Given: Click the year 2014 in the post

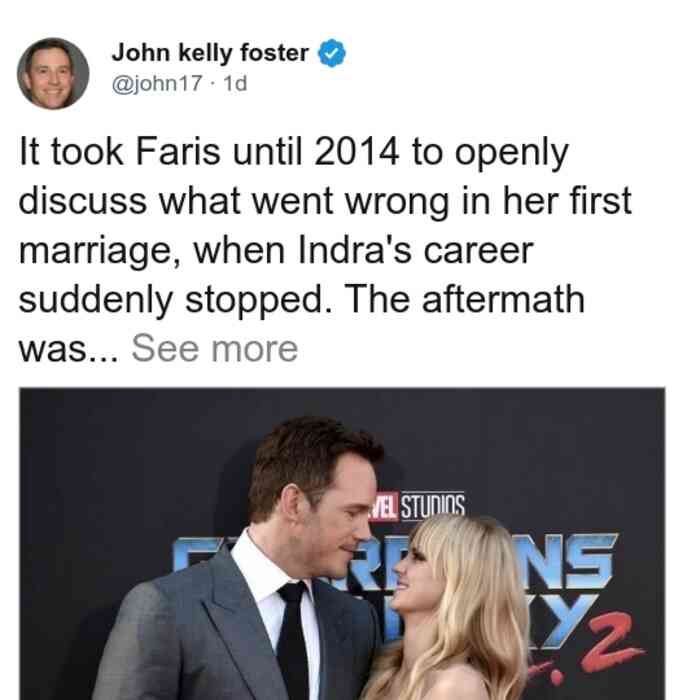Looking at the screenshot, I should [x=356, y=152].
